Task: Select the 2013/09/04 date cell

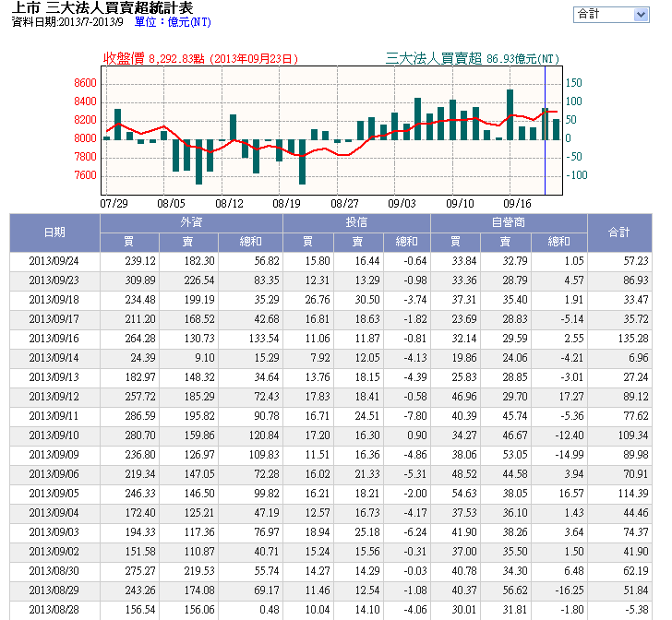Action: tap(54, 513)
